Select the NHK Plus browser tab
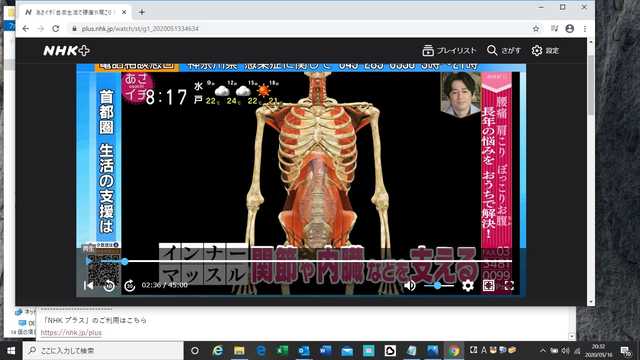Screen dimensions: 640x360 coord(76,12)
